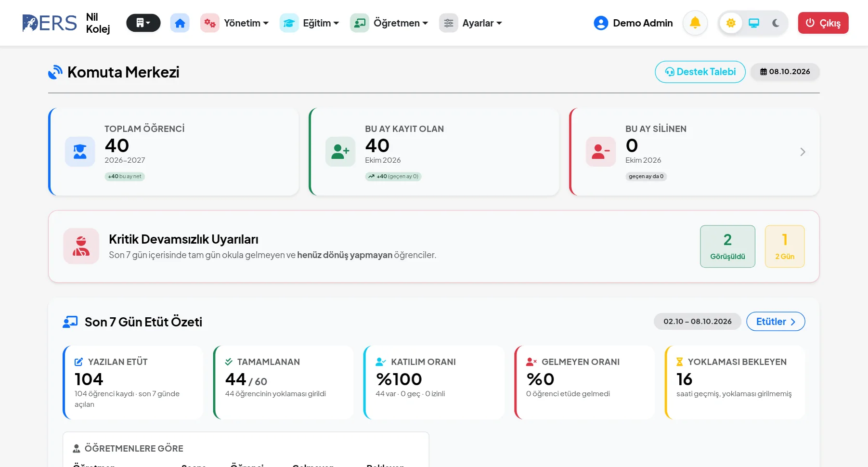Click the Tamamlanan check icon

229,362
